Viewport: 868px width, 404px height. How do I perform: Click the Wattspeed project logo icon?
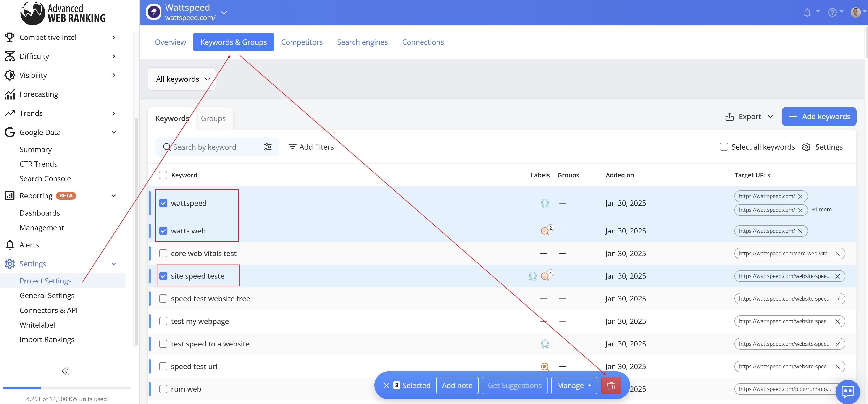click(154, 13)
